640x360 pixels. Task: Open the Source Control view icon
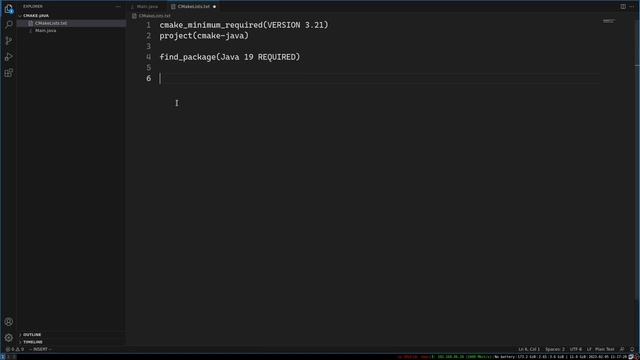point(9,41)
